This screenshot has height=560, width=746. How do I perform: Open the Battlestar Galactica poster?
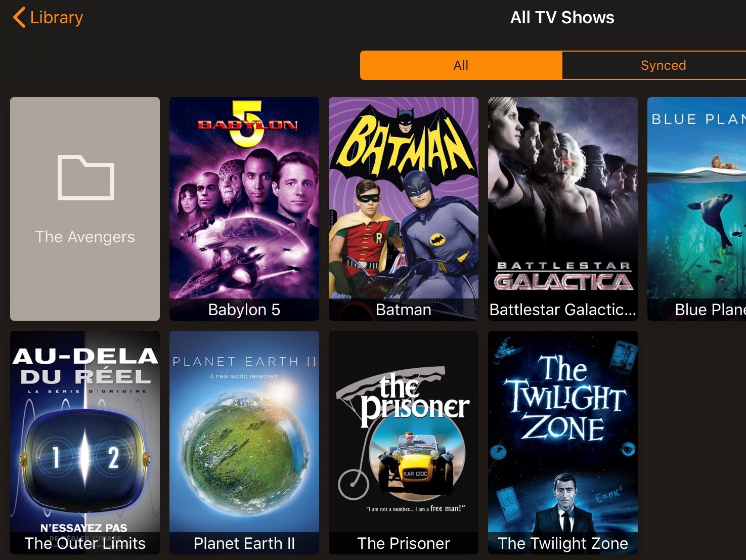(x=563, y=208)
